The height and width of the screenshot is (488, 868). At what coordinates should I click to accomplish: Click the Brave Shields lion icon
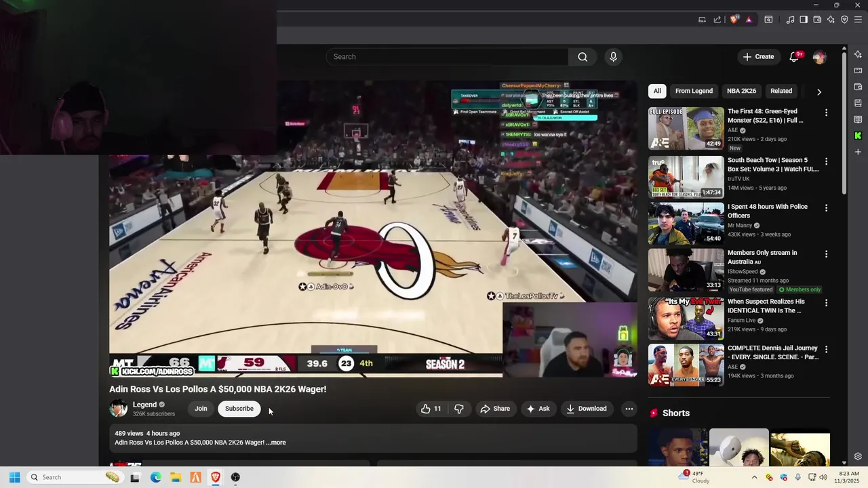[734, 20]
